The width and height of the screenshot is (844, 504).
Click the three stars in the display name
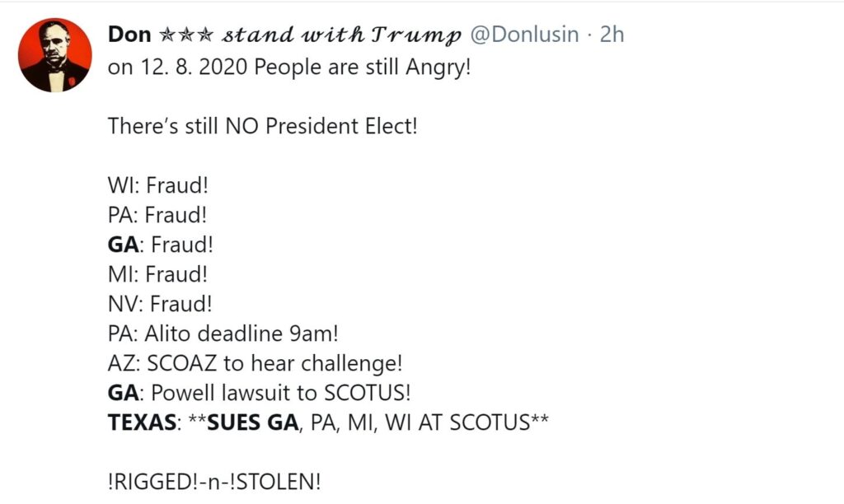[186, 35]
